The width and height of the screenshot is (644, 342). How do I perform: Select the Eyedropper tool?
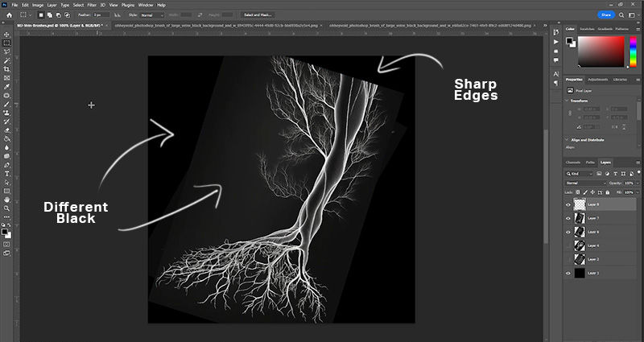tap(6, 87)
